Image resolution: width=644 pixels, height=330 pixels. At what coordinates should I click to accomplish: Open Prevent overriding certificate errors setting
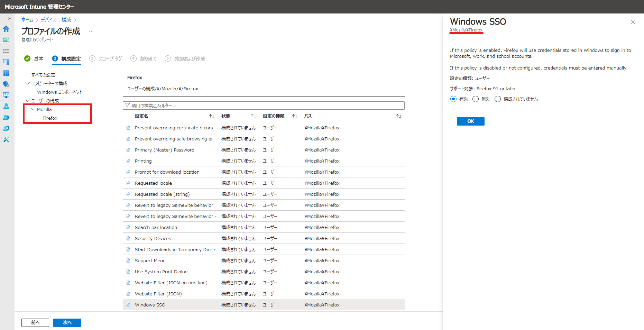click(x=264, y=128)
